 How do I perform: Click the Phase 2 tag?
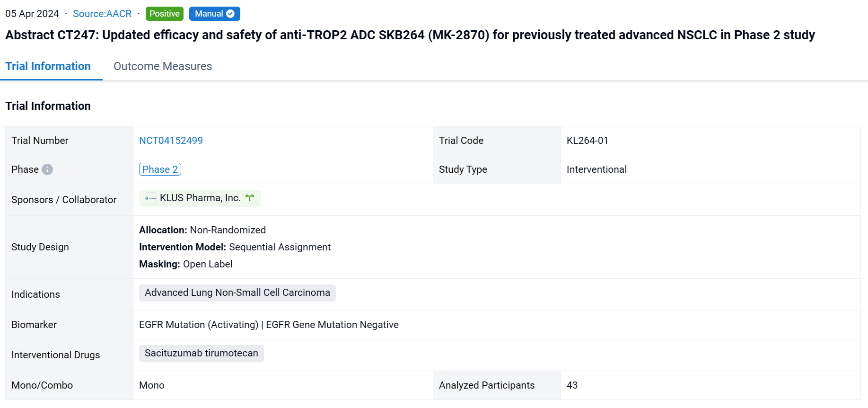[x=160, y=169]
